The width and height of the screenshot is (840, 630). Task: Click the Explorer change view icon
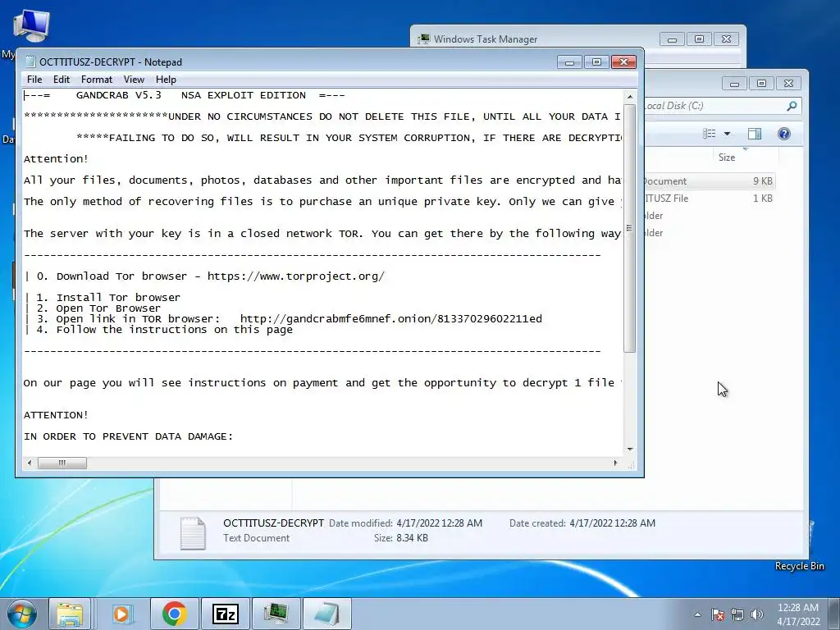710,134
